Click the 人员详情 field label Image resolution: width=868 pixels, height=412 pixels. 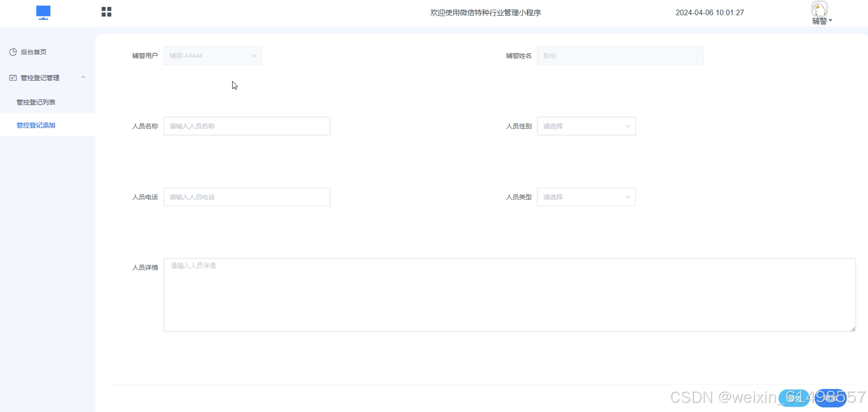click(x=145, y=267)
